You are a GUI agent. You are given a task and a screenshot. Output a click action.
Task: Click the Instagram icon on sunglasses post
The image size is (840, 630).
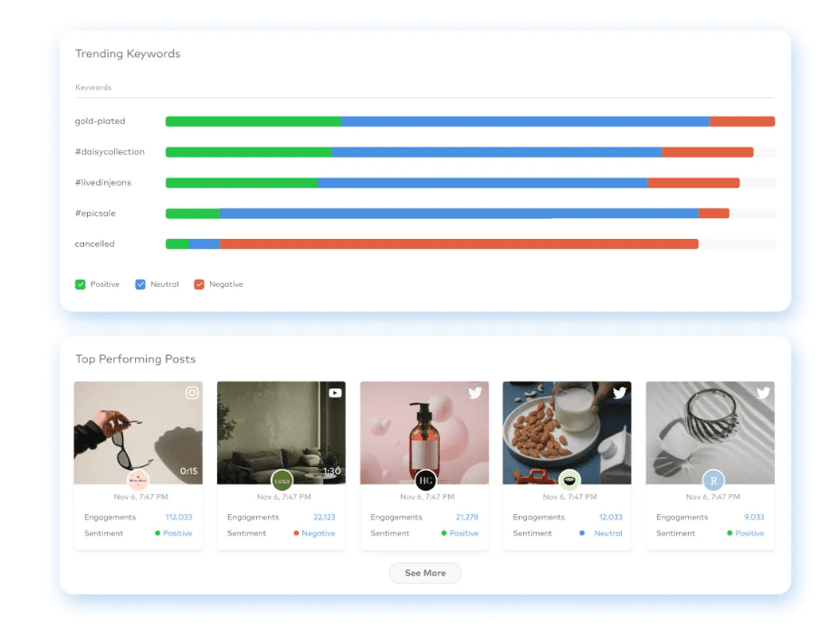(x=192, y=393)
